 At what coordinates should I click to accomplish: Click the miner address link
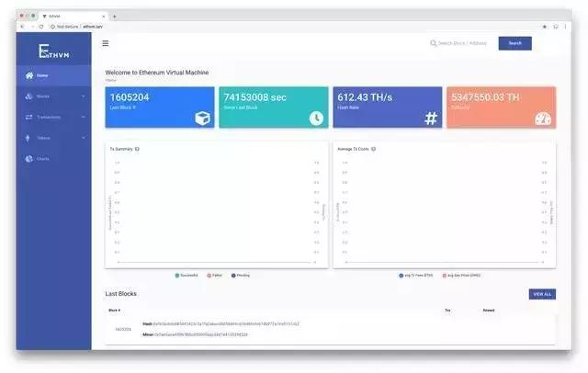click(x=201, y=334)
